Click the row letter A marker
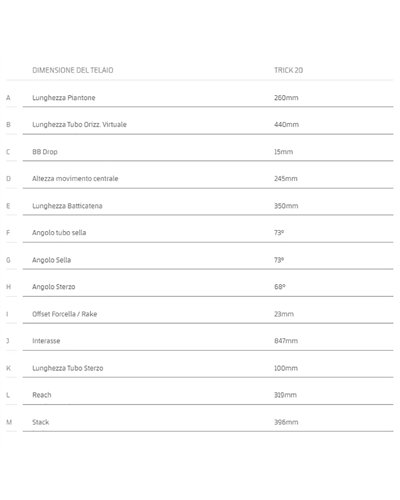This screenshot has width=400, height=500. [8, 98]
